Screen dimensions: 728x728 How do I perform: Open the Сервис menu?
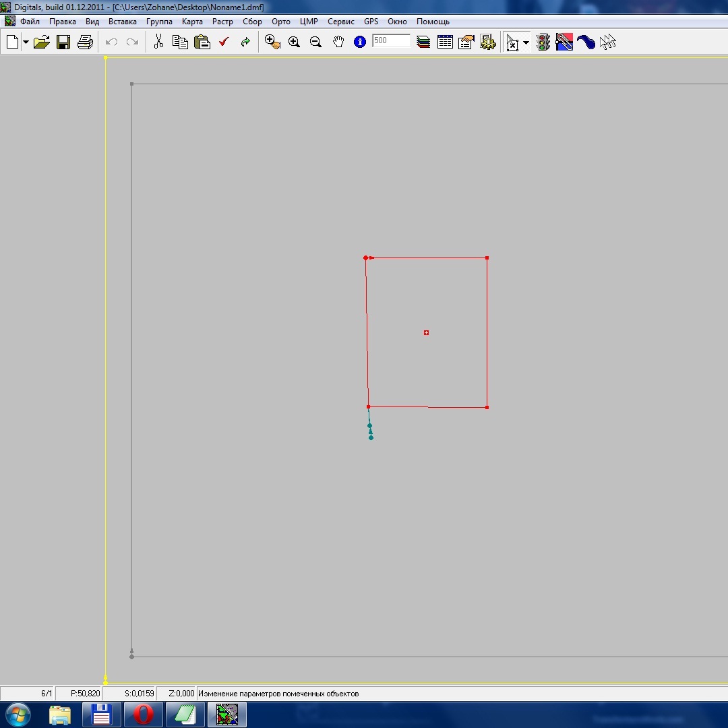click(x=341, y=22)
